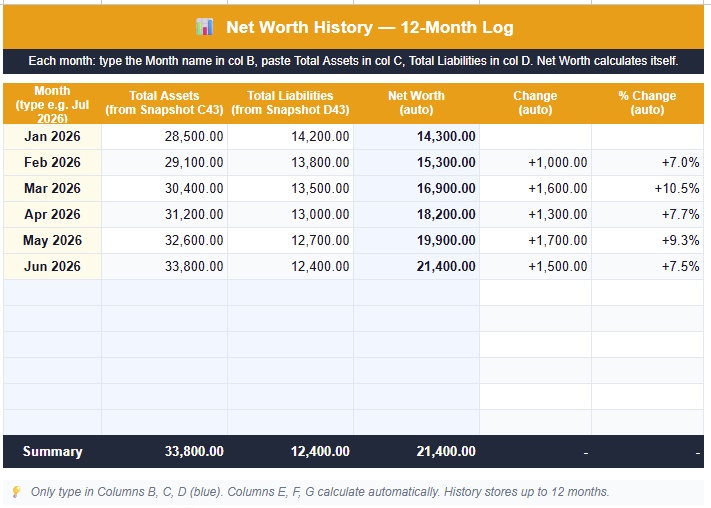Click the lightbulb tip icon
Screen dimensions: 711x508
pos(16,492)
